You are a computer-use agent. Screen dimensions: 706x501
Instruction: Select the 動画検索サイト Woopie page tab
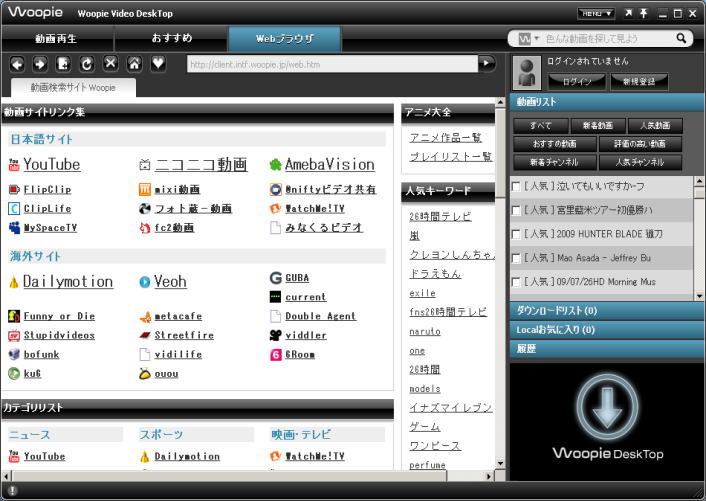click(73, 87)
